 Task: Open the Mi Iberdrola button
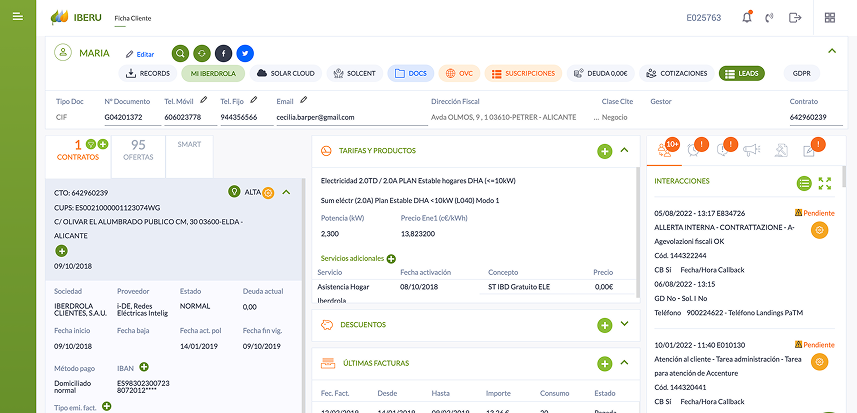tap(213, 73)
